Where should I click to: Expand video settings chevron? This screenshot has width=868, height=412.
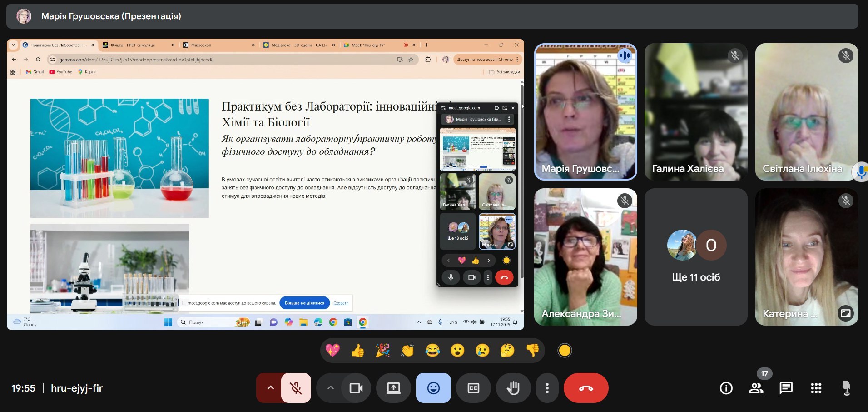click(330, 388)
